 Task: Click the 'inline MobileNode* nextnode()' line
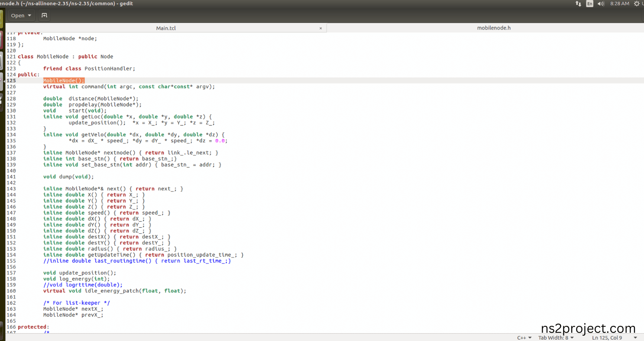pos(131,153)
